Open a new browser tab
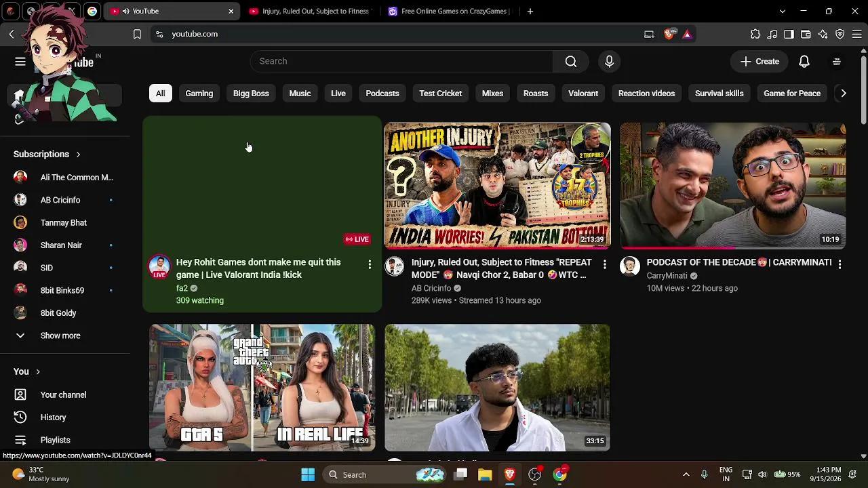868x488 pixels. (530, 11)
